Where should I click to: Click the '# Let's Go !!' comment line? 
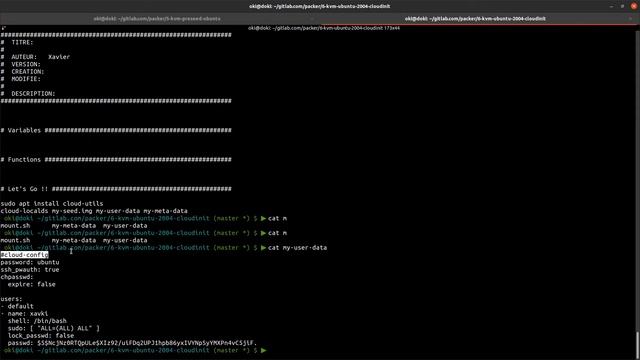[x=116, y=189]
